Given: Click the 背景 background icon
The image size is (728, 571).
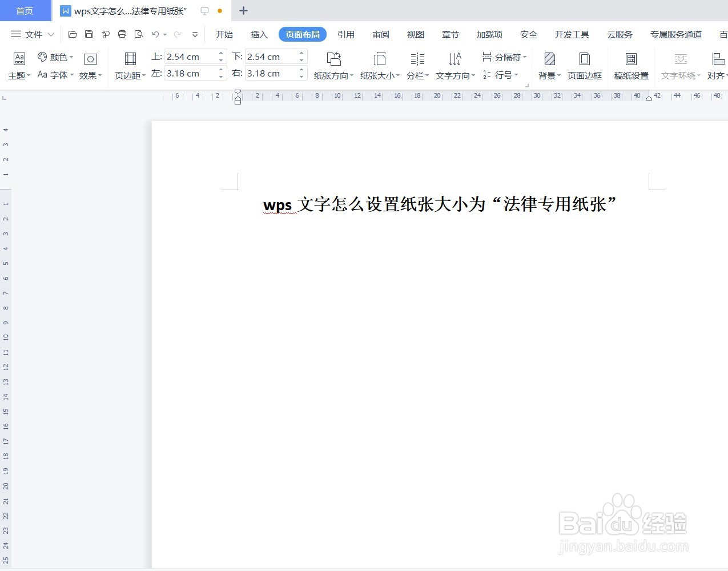Looking at the screenshot, I should 550,59.
